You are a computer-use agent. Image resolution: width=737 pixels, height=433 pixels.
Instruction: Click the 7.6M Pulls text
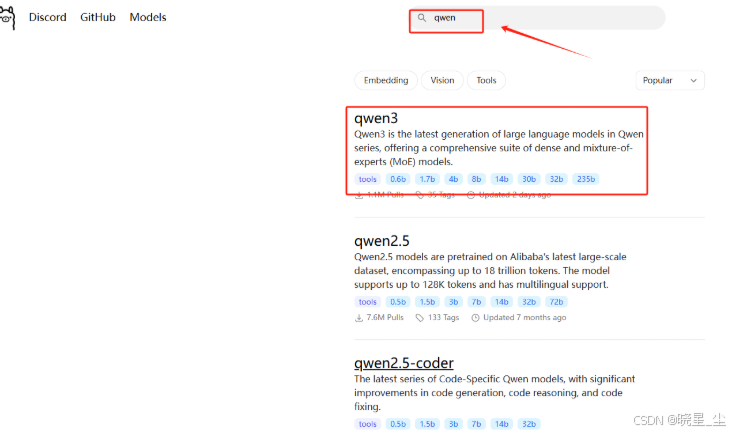coord(385,318)
